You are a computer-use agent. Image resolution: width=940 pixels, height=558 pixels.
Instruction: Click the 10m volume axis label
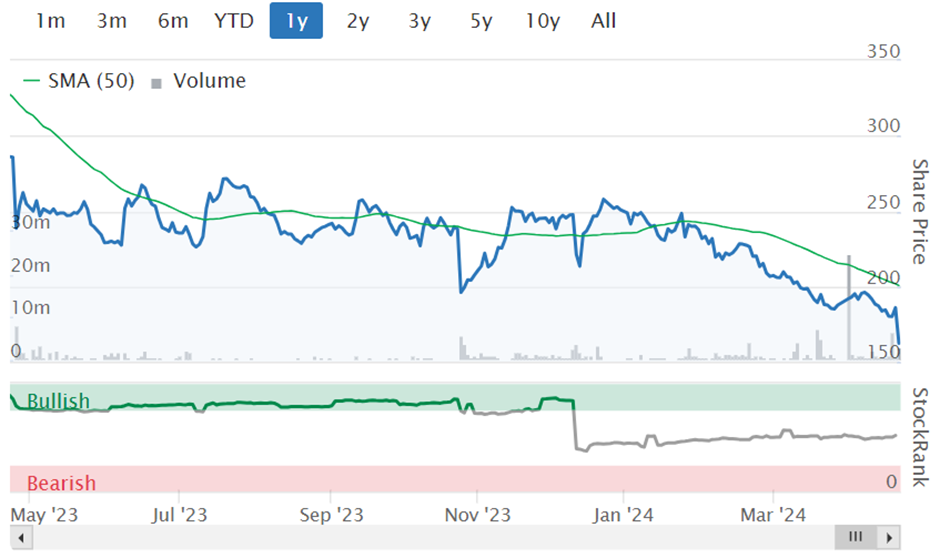pos(31,307)
